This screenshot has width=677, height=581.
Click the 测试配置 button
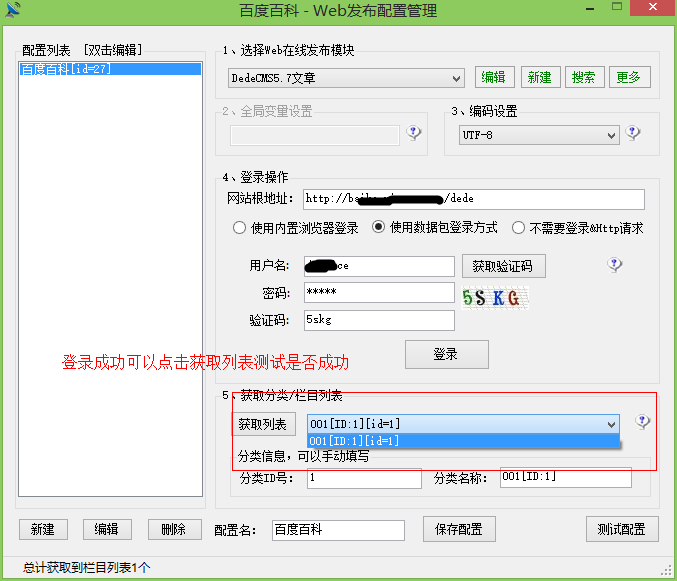pyautogui.click(x=621, y=529)
